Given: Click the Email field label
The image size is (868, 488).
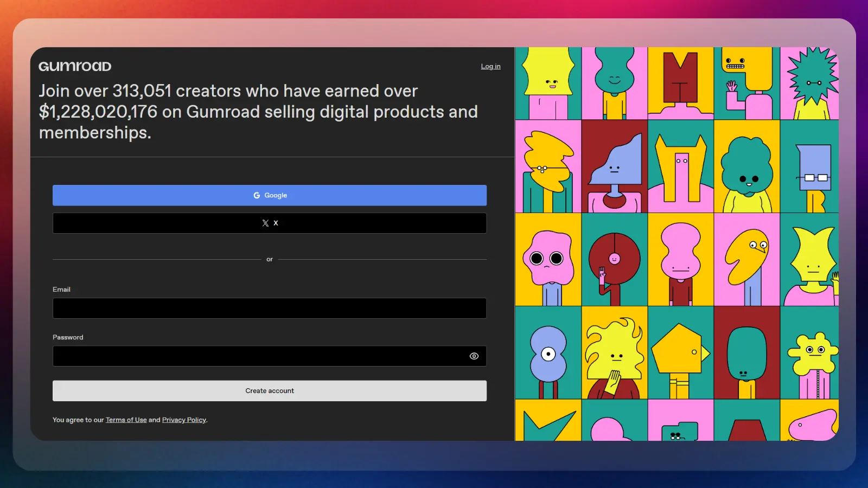Looking at the screenshot, I should [x=61, y=290].
